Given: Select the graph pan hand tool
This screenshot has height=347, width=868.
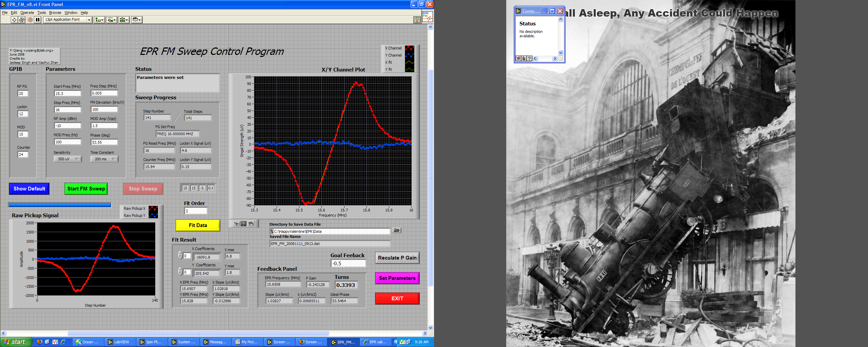Looking at the screenshot, I should pyautogui.click(x=251, y=224).
